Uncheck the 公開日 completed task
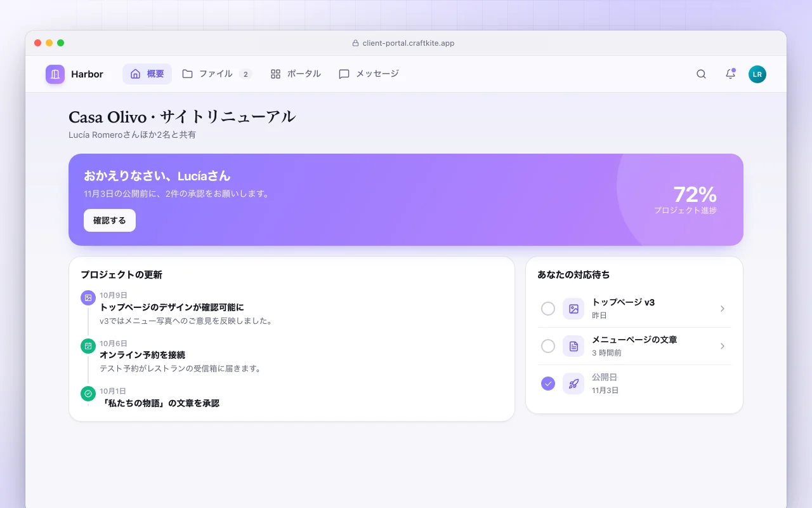Image resolution: width=812 pixels, height=508 pixels. coord(548,384)
